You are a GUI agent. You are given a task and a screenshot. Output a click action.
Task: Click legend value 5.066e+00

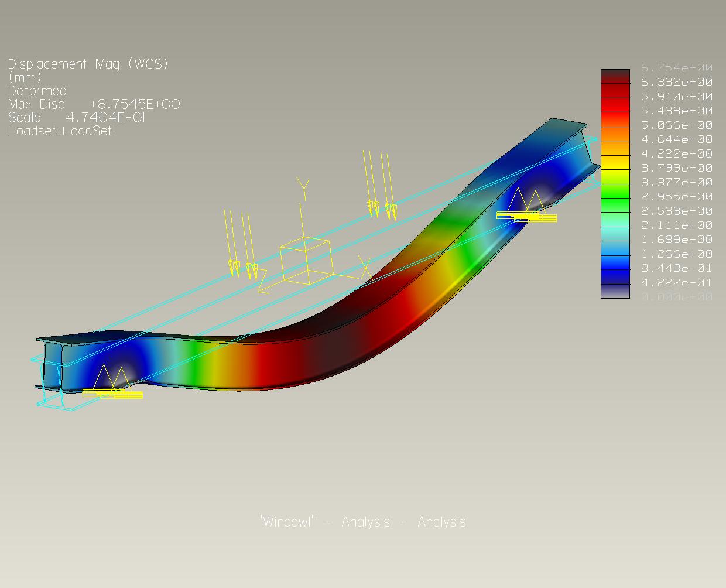click(x=677, y=125)
